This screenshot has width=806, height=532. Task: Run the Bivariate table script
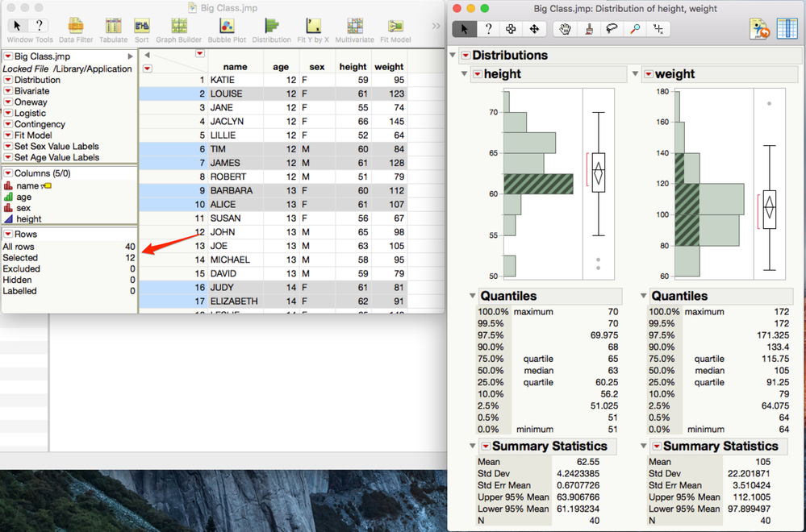(x=8, y=91)
